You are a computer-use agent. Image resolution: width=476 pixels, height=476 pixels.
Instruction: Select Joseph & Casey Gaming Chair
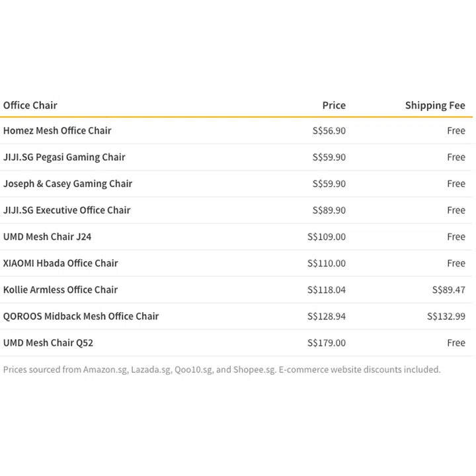pyautogui.click(x=67, y=184)
